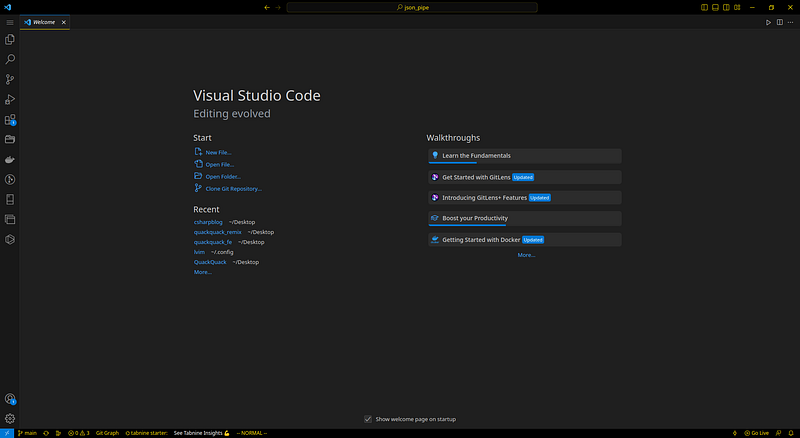This screenshot has width=800, height=438.
Task: Open the Extensions view icon
Action: click(10, 119)
